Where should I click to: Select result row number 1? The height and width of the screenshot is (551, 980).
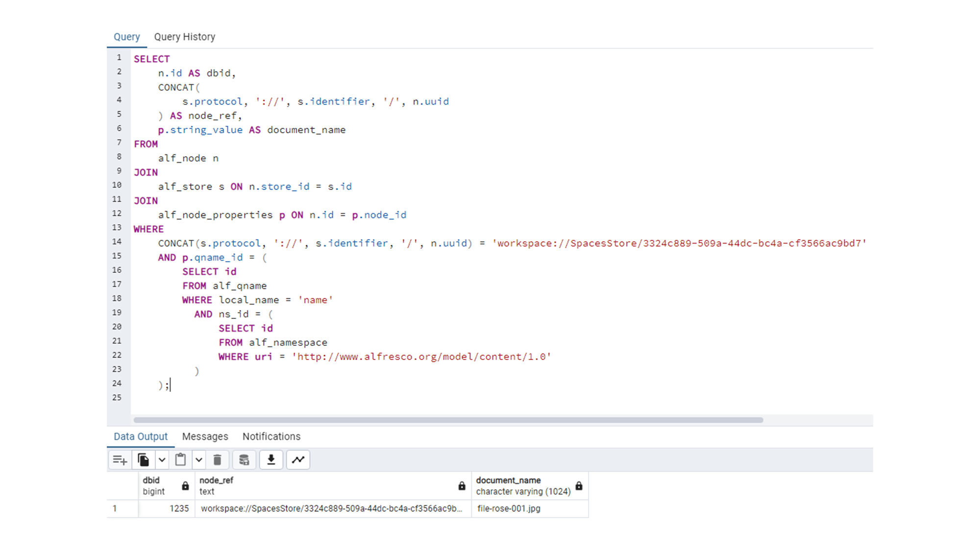coord(122,508)
